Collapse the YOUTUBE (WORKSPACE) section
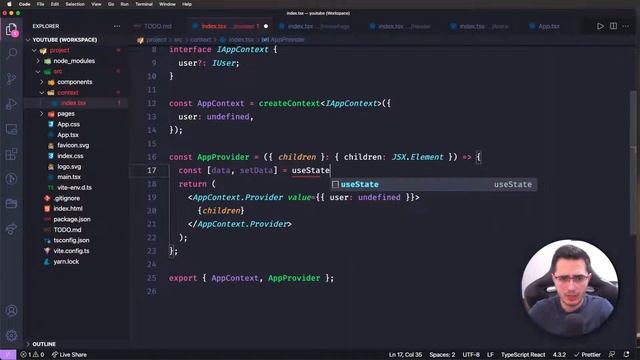 [x=65, y=40]
